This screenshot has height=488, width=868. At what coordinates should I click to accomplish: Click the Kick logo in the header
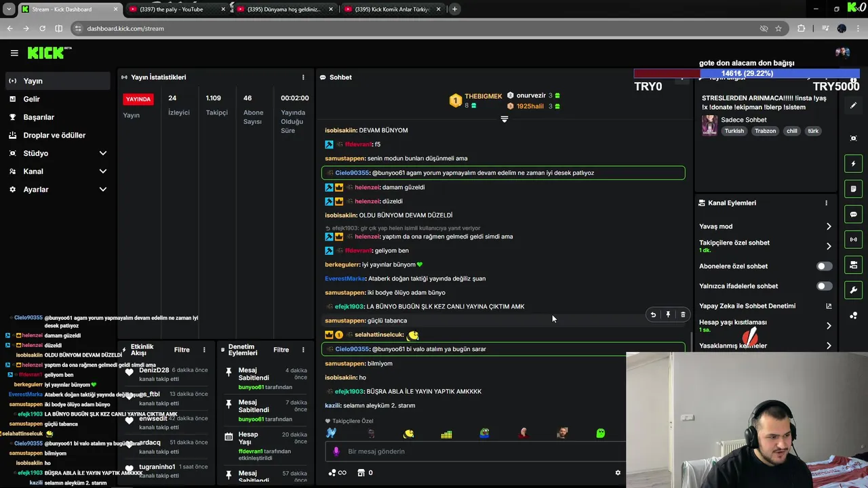click(x=49, y=53)
